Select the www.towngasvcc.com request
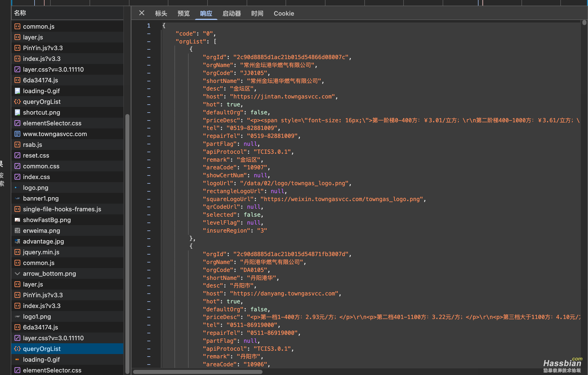 tap(68, 134)
